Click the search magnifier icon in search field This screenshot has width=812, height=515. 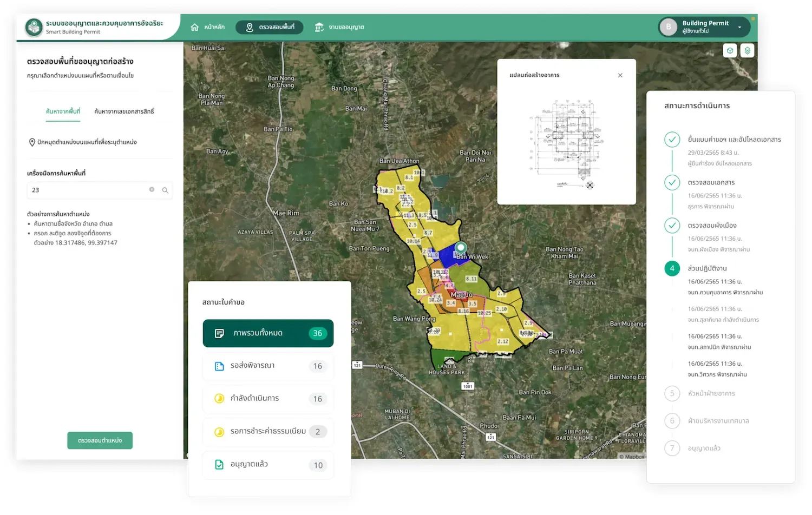pyautogui.click(x=165, y=190)
